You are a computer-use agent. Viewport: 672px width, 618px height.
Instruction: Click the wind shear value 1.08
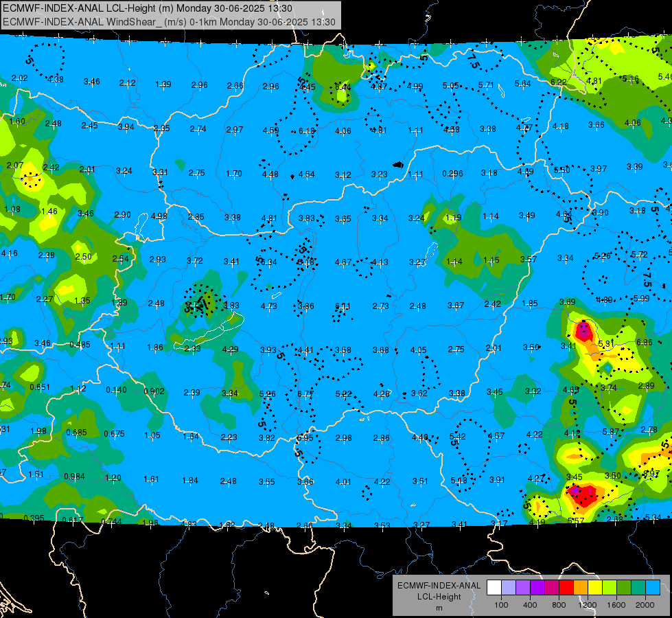(12, 209)
